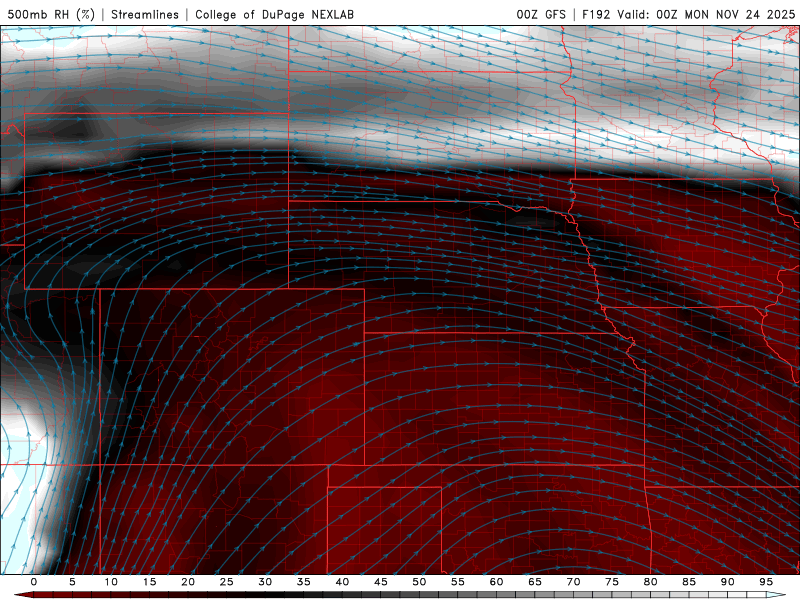Click the color scale label "50"
The image size is (800, 600).
[x=419, y=582]
